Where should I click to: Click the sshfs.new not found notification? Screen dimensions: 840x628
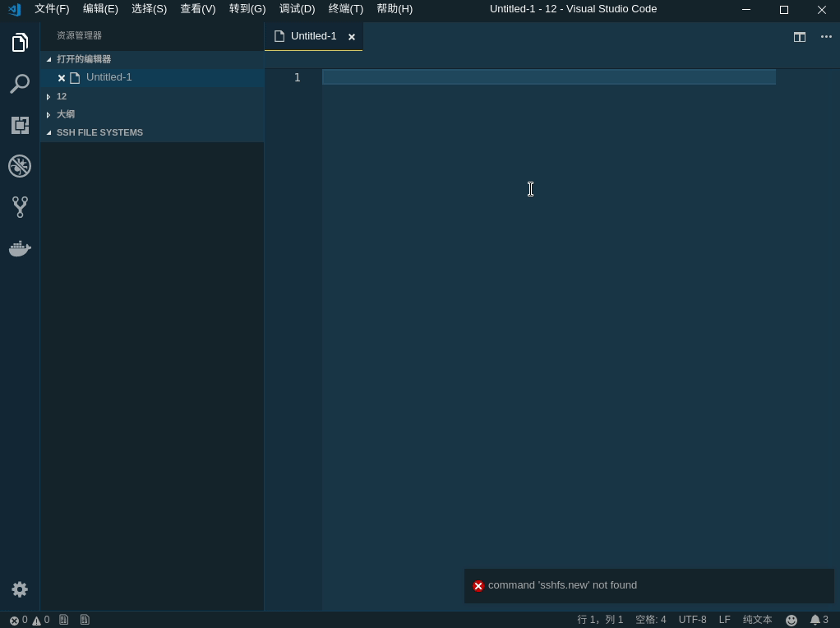coord(648,586)
